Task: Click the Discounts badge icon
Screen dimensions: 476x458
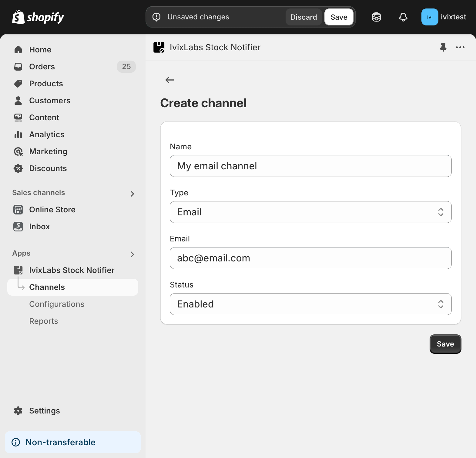Action: click(18, 168)
